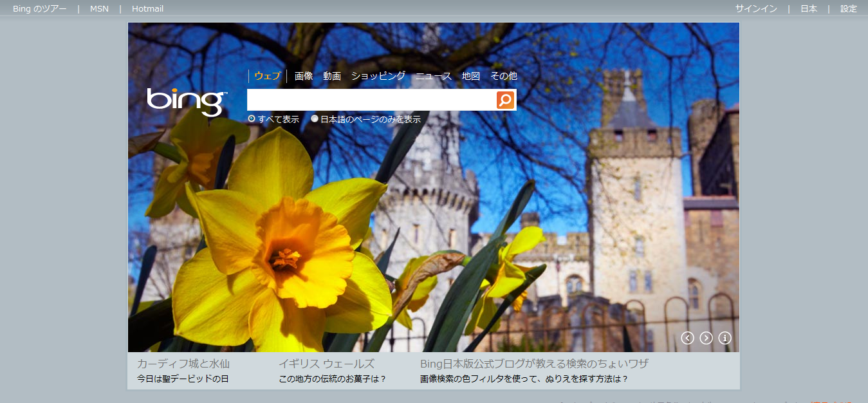Show the next background image
The width and height of the screenshot is (868, 403).
(x=706, y=338)
